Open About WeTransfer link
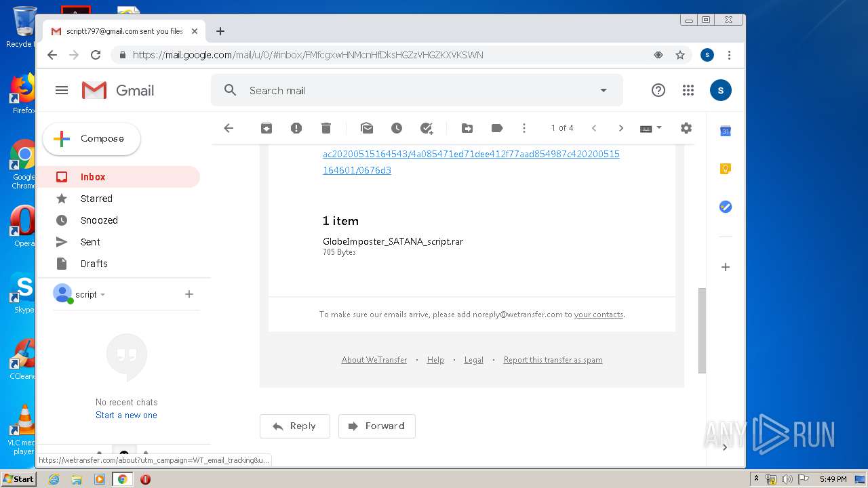The image size is (868, 488). coord(374,360)
